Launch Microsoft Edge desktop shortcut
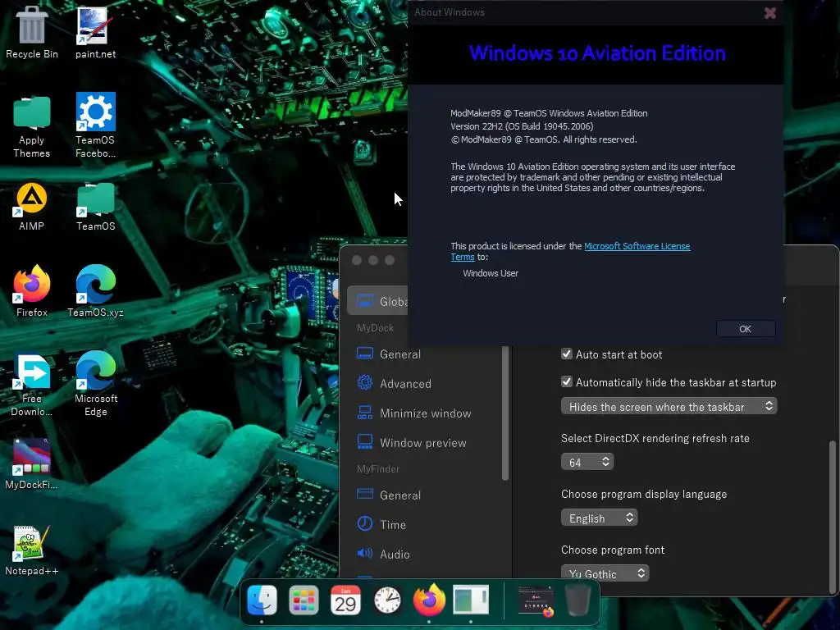 pos(95,384)
